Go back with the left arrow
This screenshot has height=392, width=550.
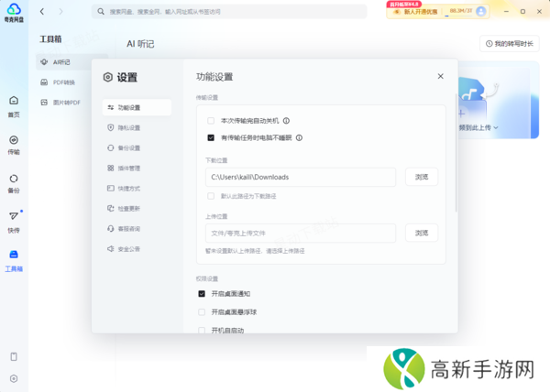coord(42,12)
